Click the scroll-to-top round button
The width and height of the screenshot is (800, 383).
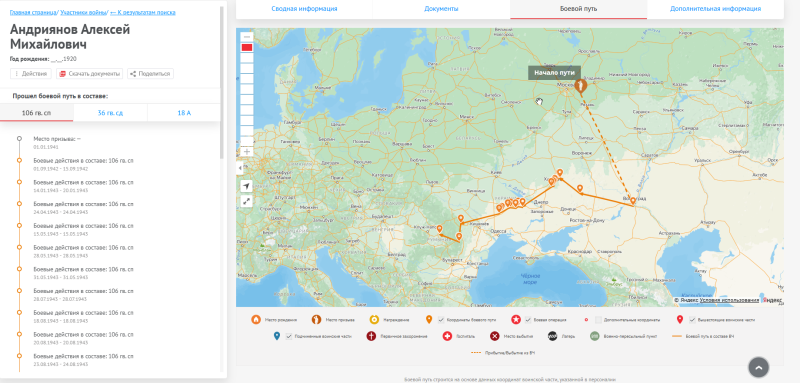click(758, 367)
